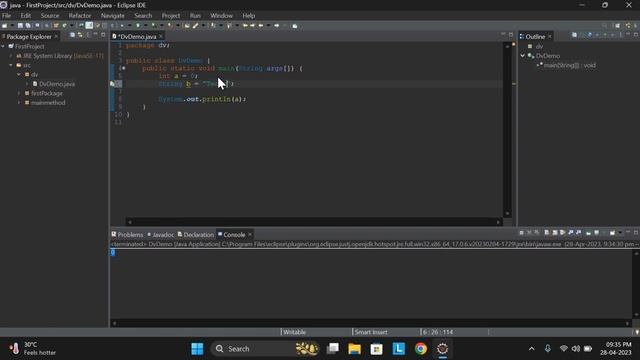Open Outline view menu dots

(x=620, y=35)
